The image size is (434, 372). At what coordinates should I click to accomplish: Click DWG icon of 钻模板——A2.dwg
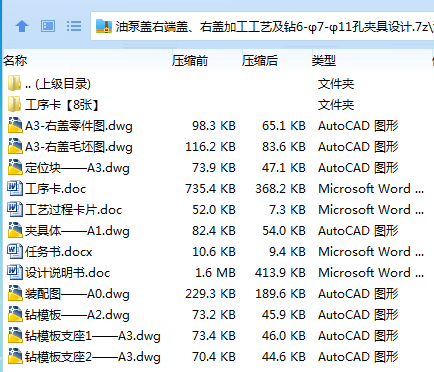click(x=15, y=314)
